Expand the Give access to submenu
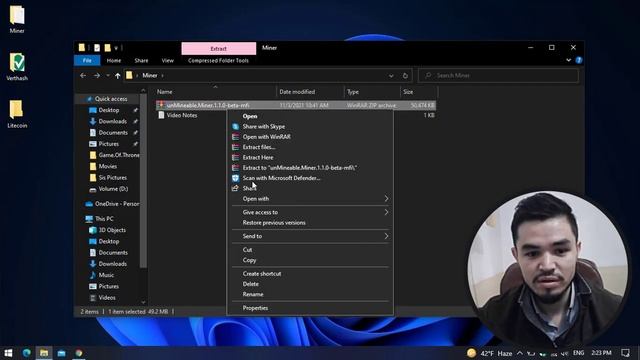Viewport: 640px width, 360px height. pyautogui.click(x=310, y=212)
